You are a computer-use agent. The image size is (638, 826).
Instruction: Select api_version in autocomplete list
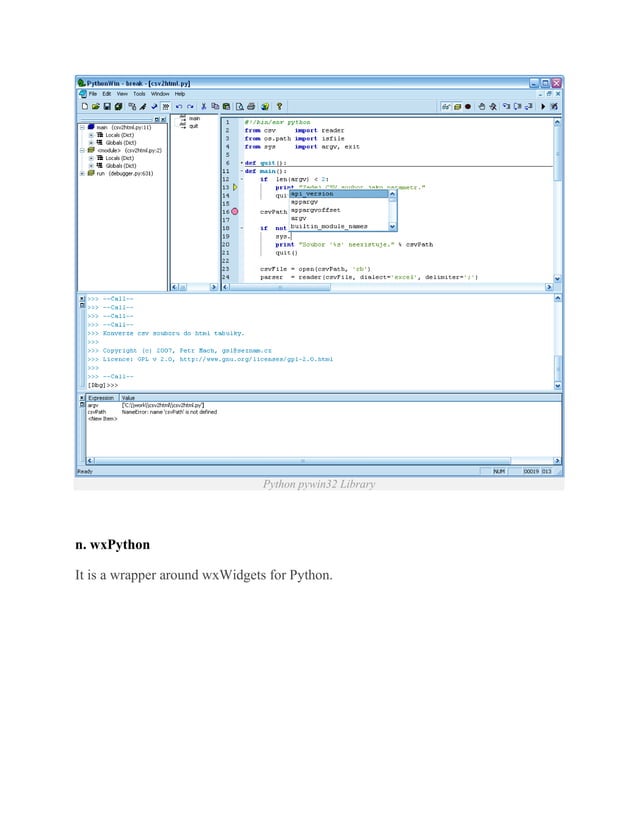(x=339, y=194)
